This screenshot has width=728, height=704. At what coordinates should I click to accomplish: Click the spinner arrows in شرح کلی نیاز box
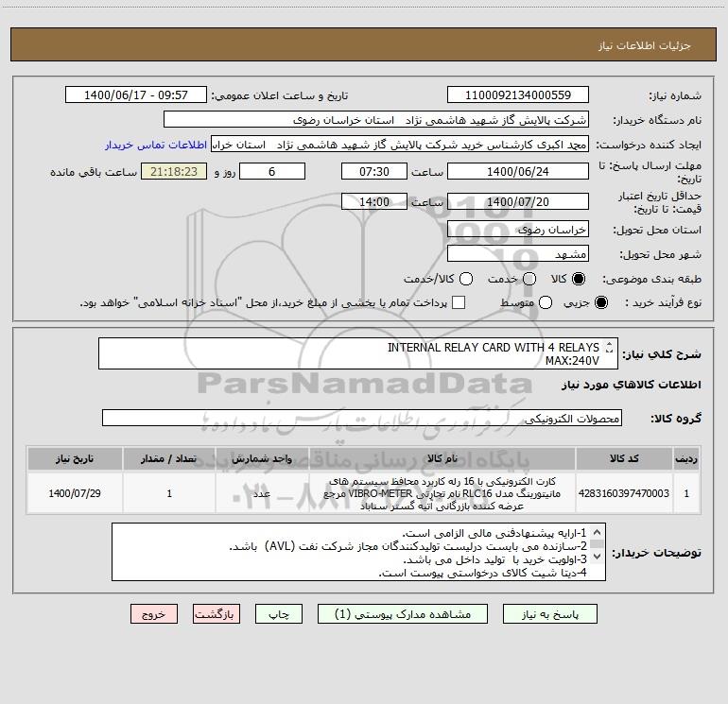coord(609,347)
